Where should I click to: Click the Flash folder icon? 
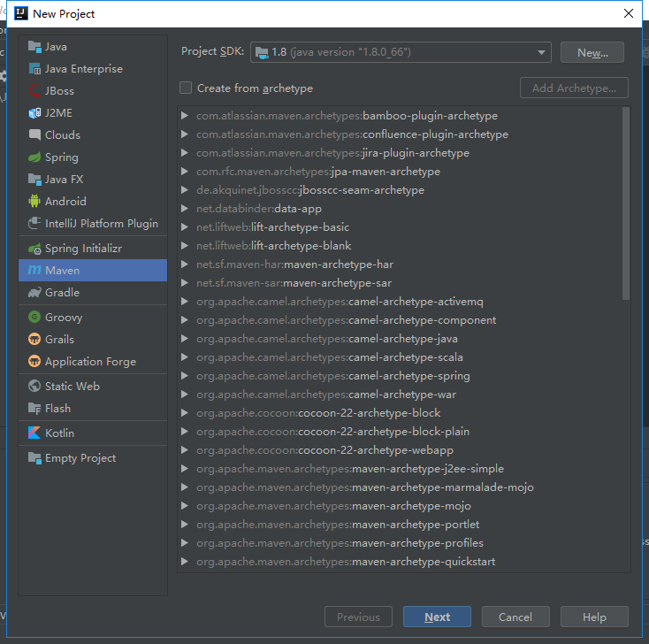(x=34, y=409)
